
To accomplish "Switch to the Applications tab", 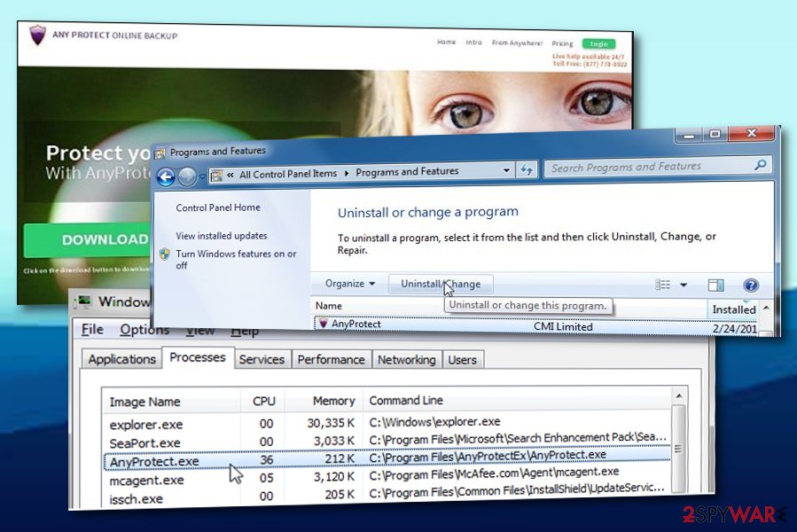I will pos(122,359).
